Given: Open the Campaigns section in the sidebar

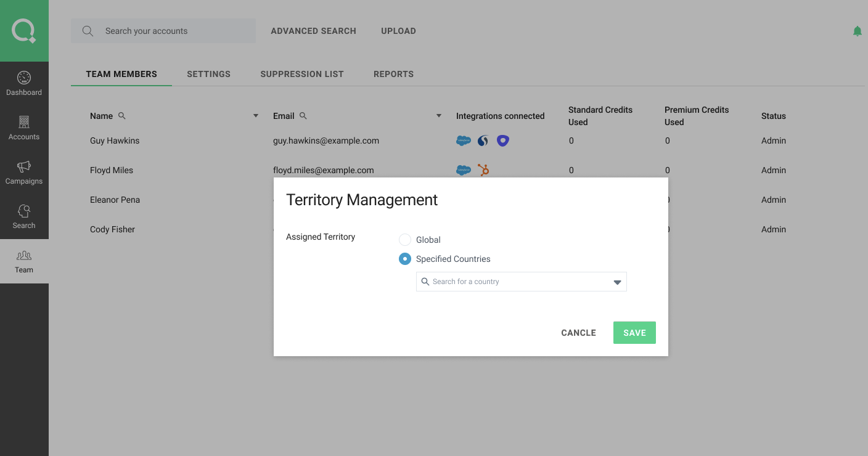Looking at the screenshot, I should (x=24, y=172).
